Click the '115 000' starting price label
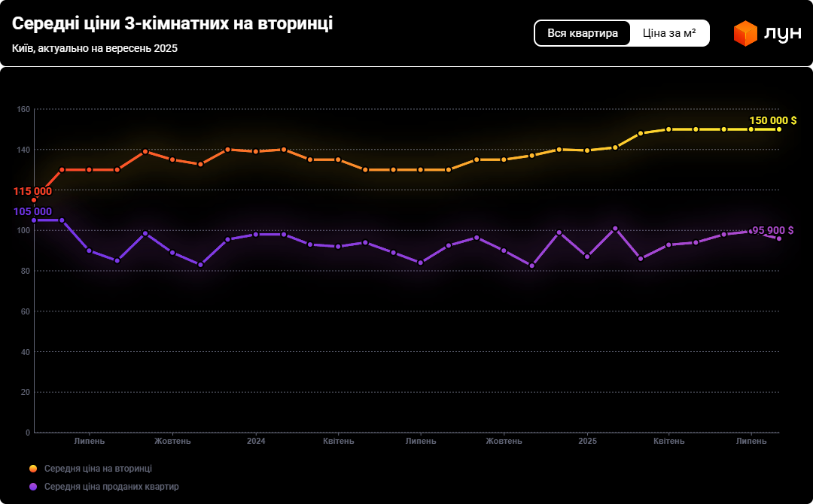The width and height of the screenshot is (813, 504). tap(32, 191)
